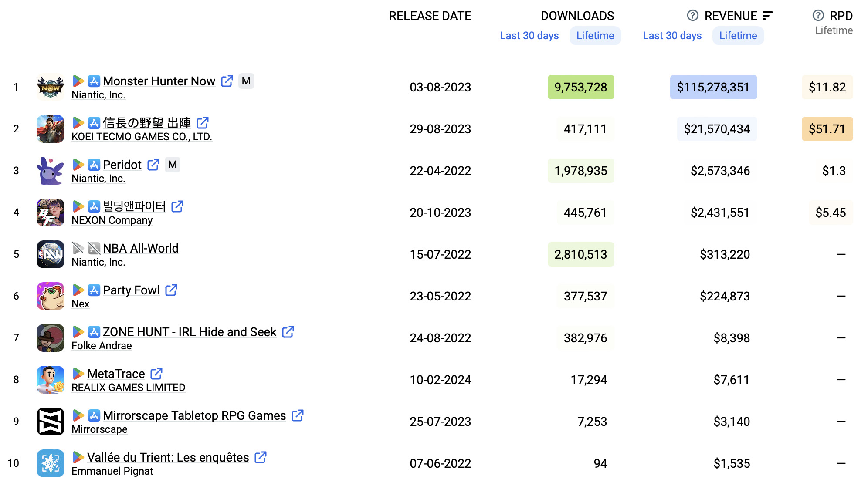Sort by the Release Date column header
This screenshot has width=868, height=486.
click(430, 16)
